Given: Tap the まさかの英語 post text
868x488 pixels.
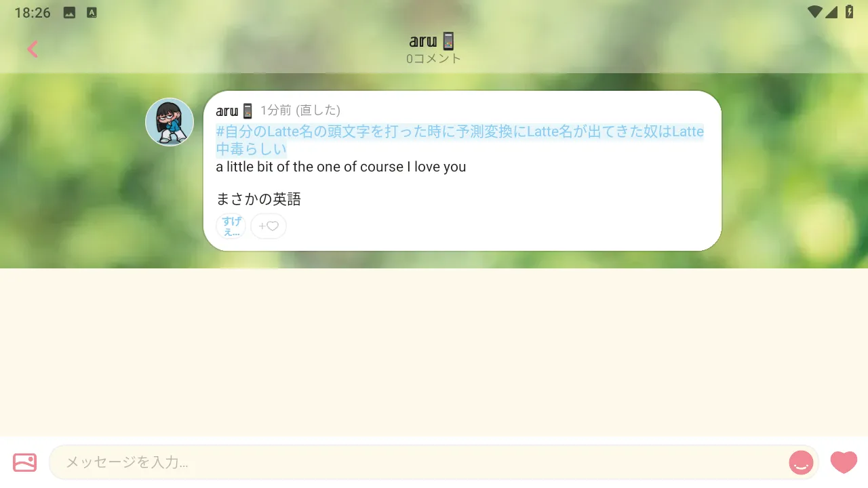Looking at the screenshot, I should [x=258, y=199].
